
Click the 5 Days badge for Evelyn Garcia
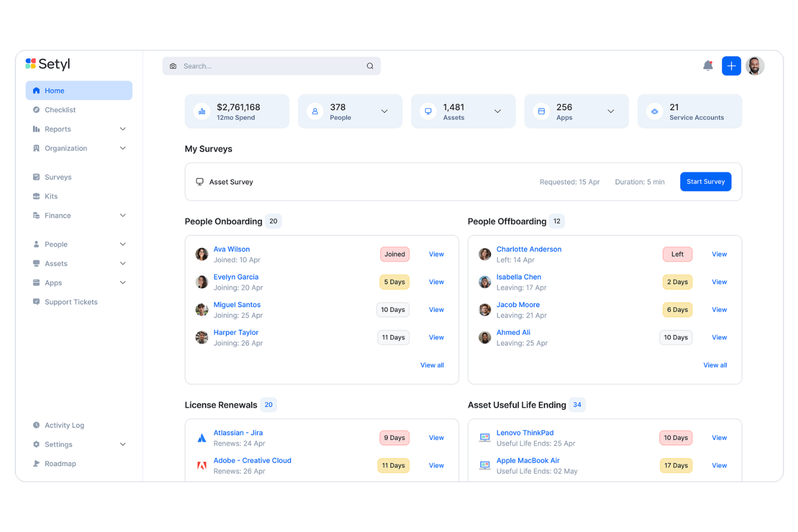[x=394, y=281]
